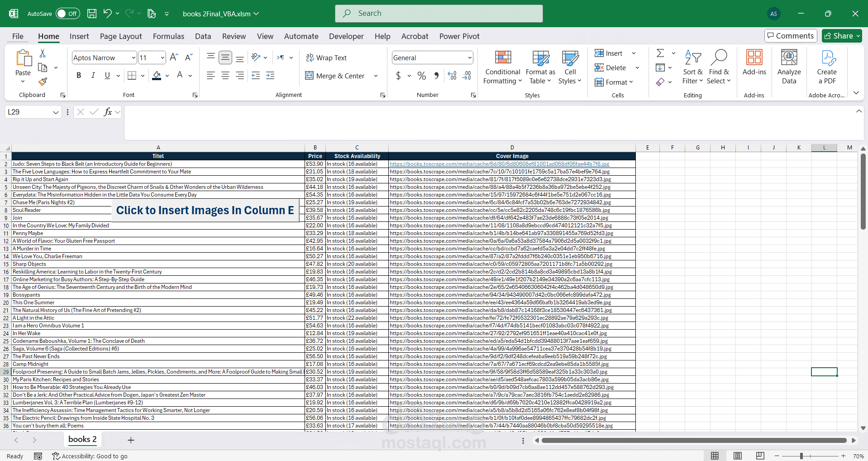
Task: Apply Comma Style number format icon
Action: [x=436, y=76]
